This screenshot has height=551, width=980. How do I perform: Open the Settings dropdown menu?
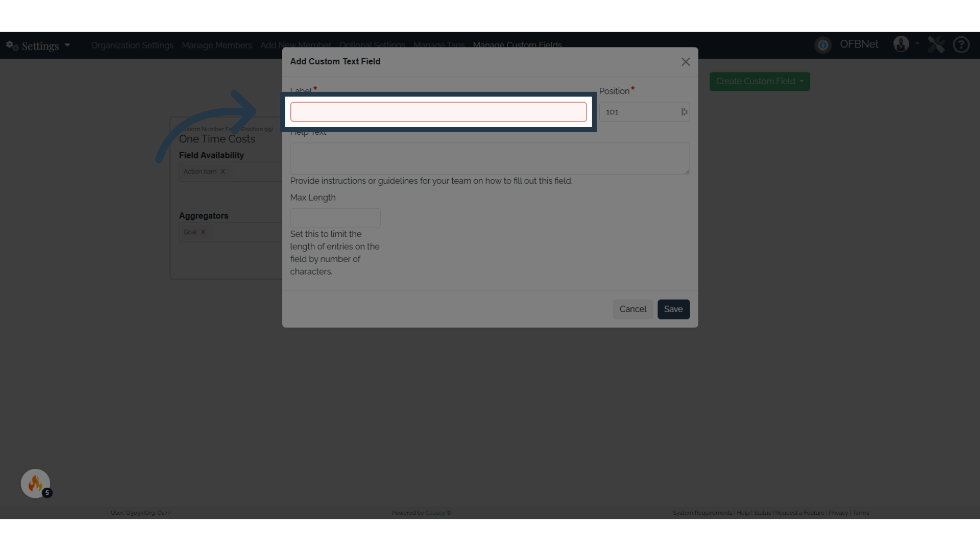39,46
